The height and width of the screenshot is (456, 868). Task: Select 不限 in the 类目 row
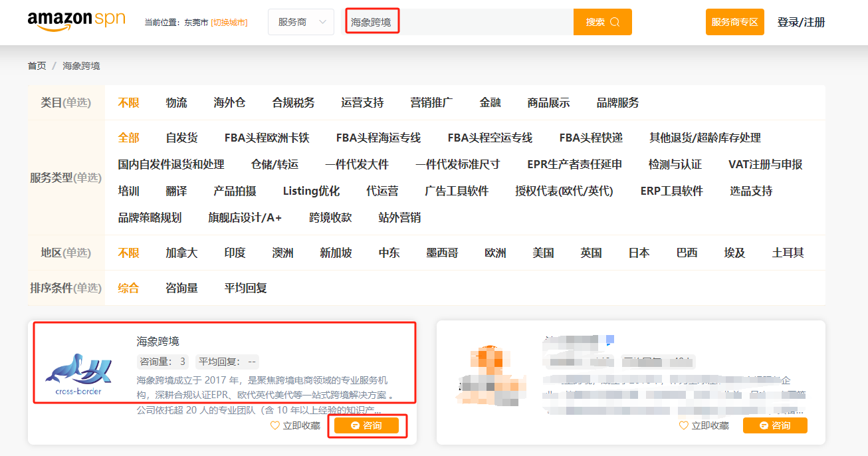tap(129, 102)
